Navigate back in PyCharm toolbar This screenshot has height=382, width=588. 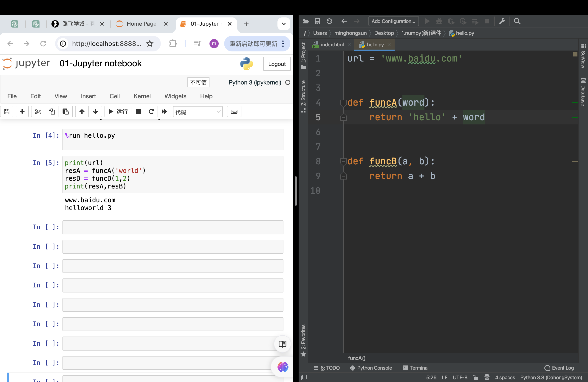pos(344,21)
